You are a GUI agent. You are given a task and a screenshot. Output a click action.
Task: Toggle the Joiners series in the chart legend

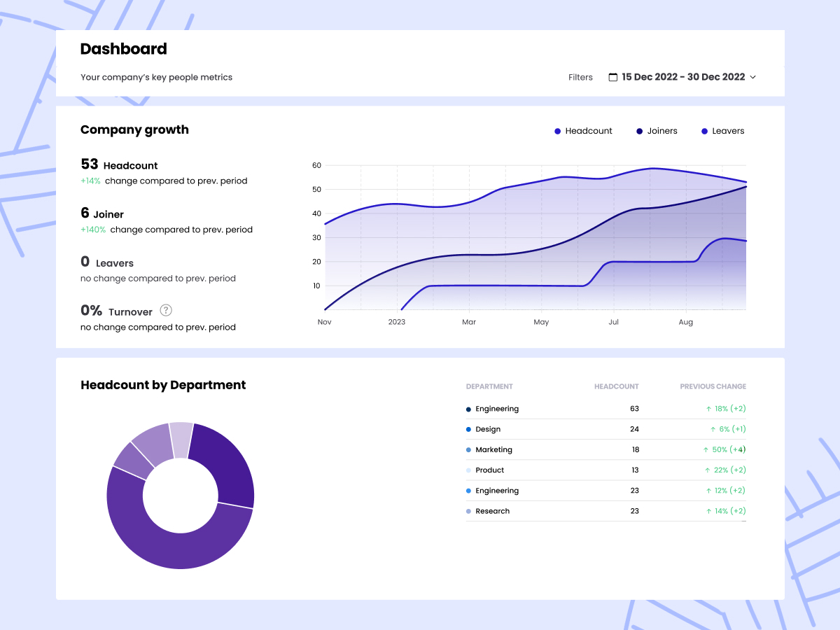(657, 131)
